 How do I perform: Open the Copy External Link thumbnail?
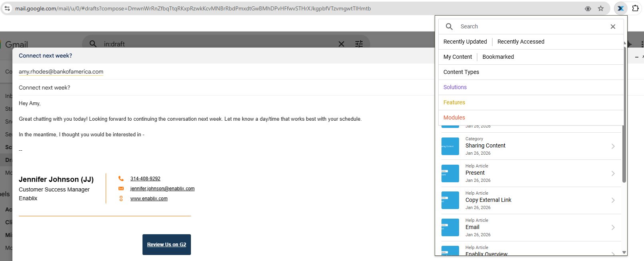point(450,200)
